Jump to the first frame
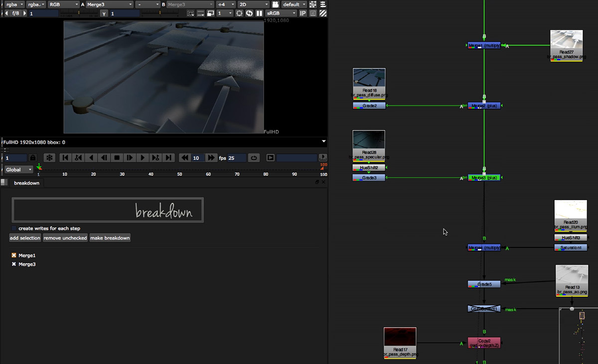The width and height of the screenshot is (598, 364). 65,158
